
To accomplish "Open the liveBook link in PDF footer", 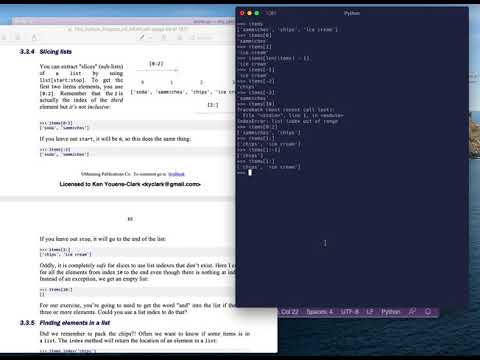I will click(x=176, y=174).
